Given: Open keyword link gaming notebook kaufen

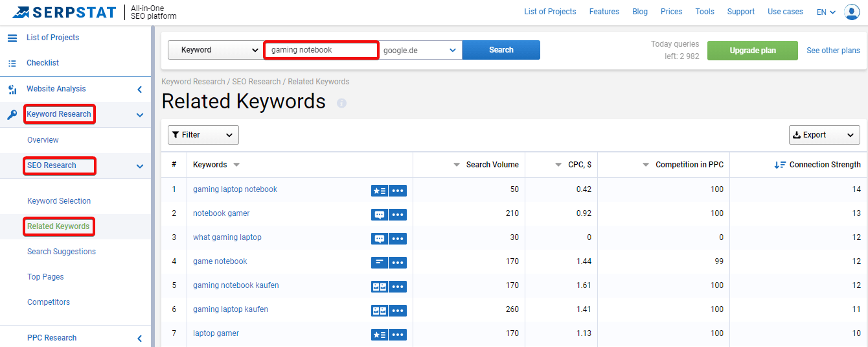Looking at the screenshot, I should click(236, 285).
